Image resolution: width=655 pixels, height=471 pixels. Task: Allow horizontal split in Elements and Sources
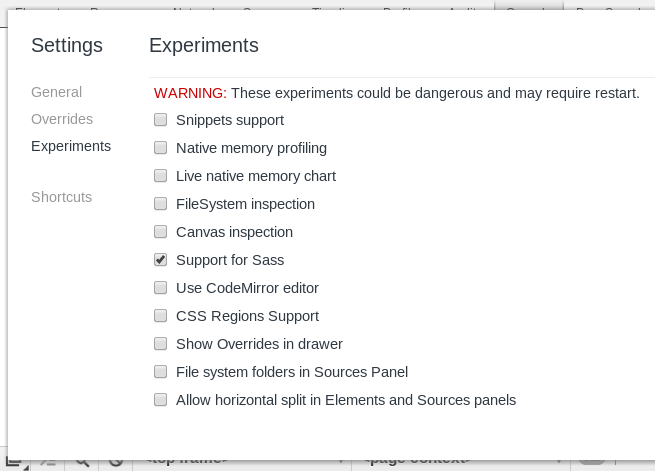(x=160, y=400)
